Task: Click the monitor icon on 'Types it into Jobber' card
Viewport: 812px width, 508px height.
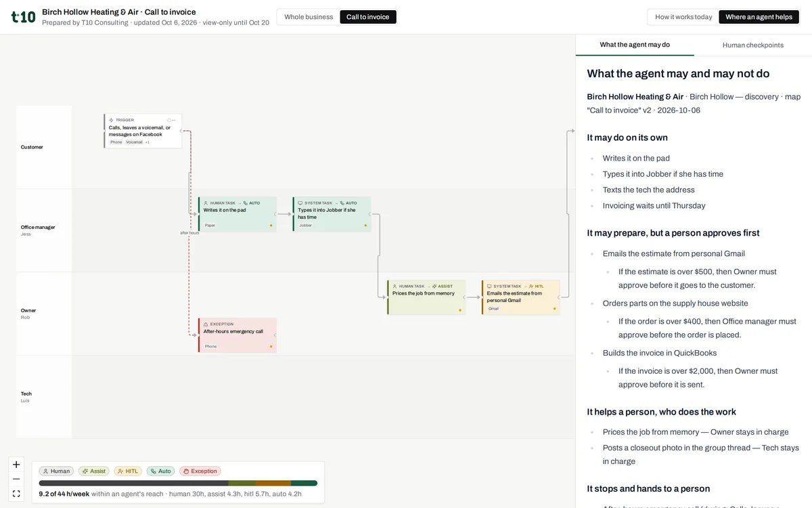Action: tap(300, 203)
